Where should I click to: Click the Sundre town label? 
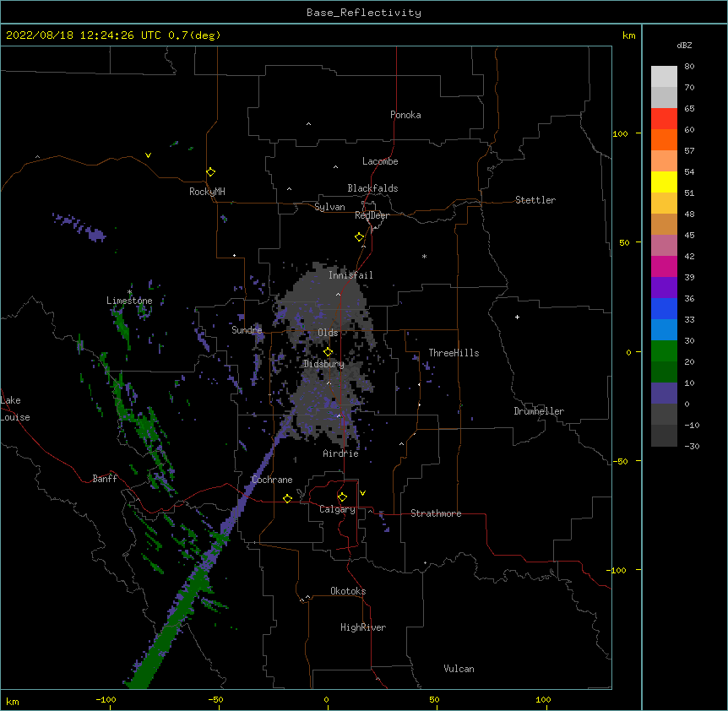(x=247, y=330)
